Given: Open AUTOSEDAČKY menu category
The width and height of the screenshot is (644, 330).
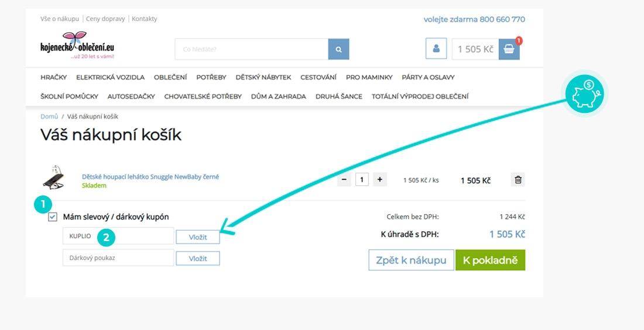Looking at the screenshot, I should click(x=131, y=97).
